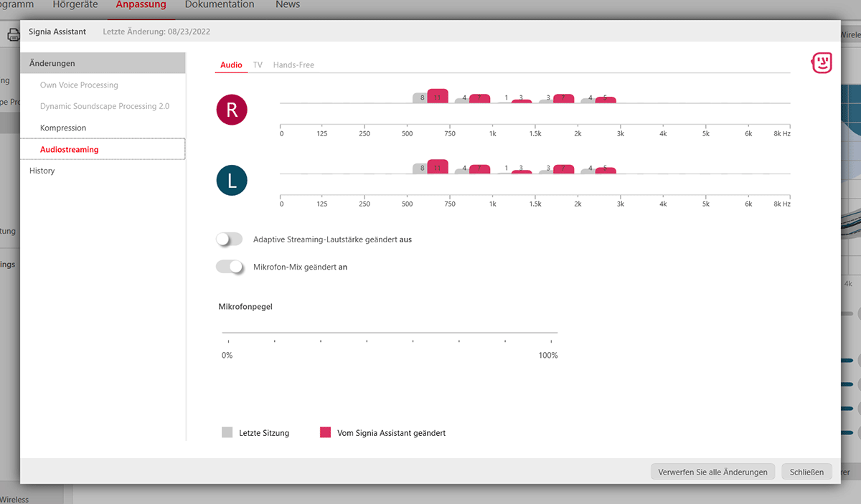Select Kompression in the sidebar

(64, 128)
